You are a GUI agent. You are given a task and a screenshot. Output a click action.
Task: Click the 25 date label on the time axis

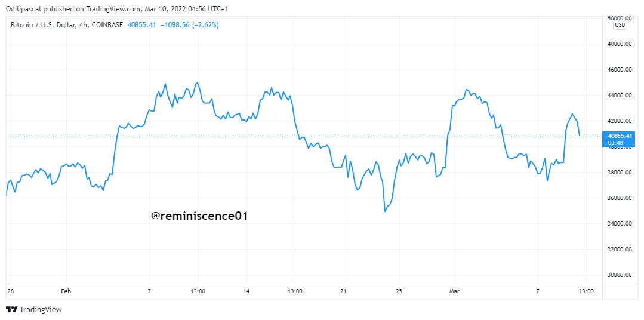click(399, 291)
